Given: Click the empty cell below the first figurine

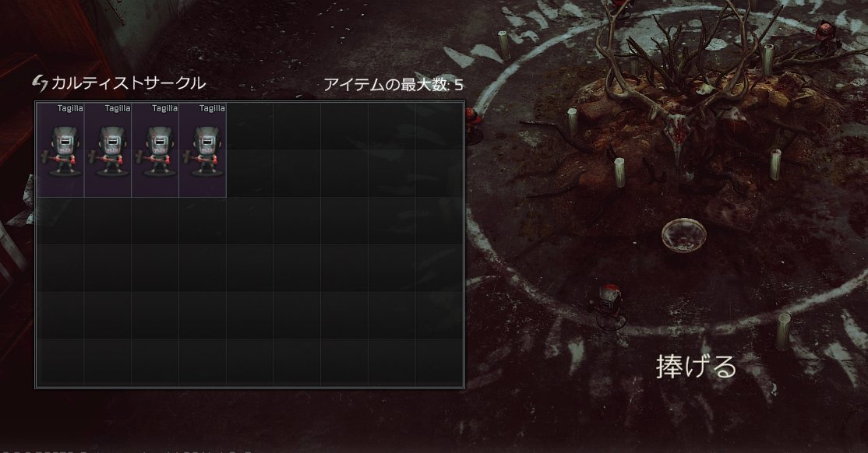Looking at the screenshot, I should click(x=60, y=221).
